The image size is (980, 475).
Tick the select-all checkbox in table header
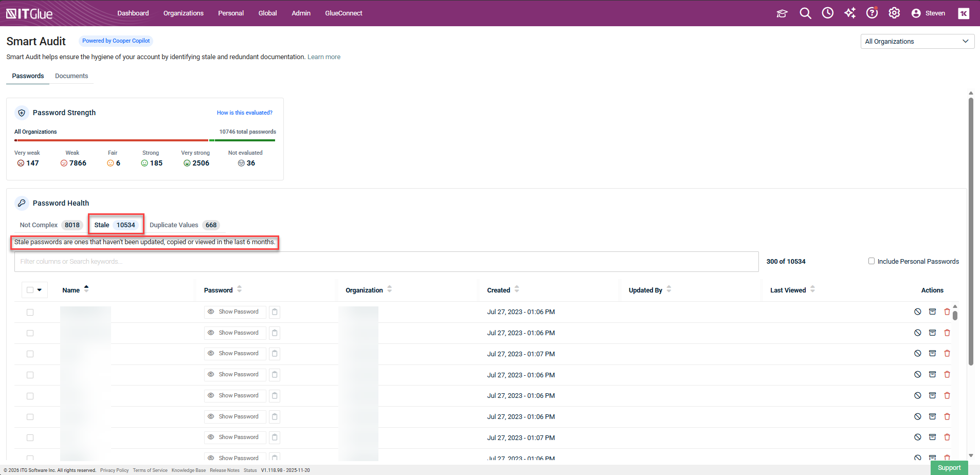(x=30, y=290)
